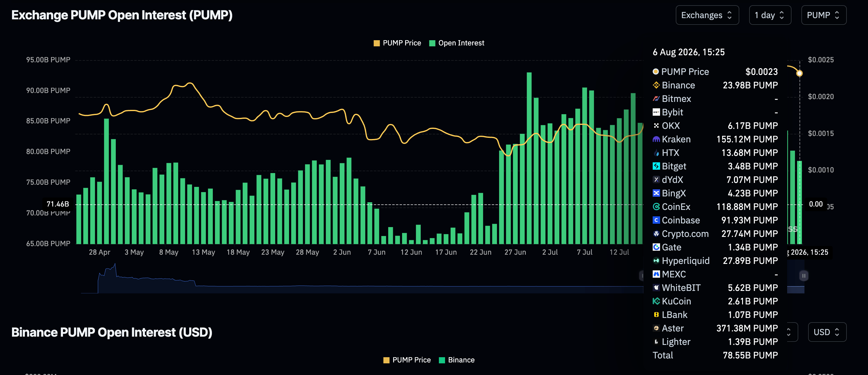This screenshot has height=375, width=868.
Task: Click the Aster logo icon
Action: [x=656, y=328]
